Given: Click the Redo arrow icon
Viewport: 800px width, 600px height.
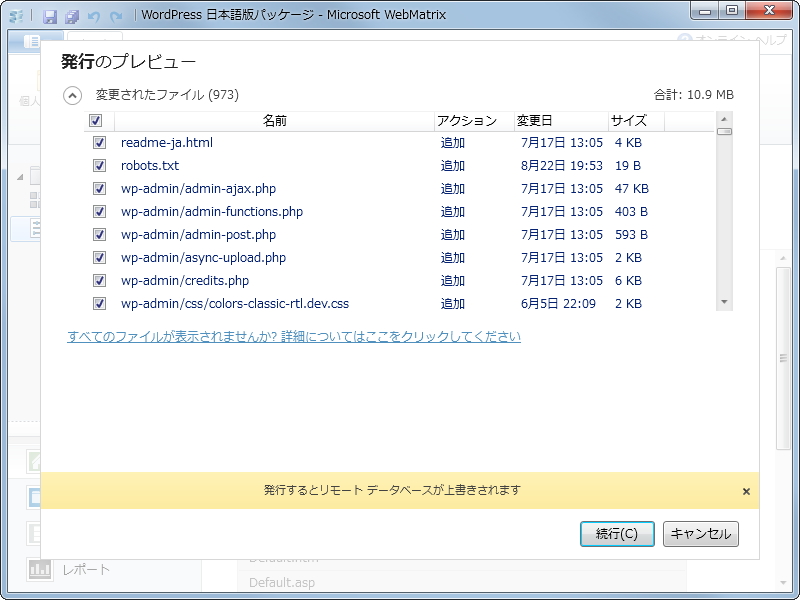Looking at the screenshot, I should [114, 15].
